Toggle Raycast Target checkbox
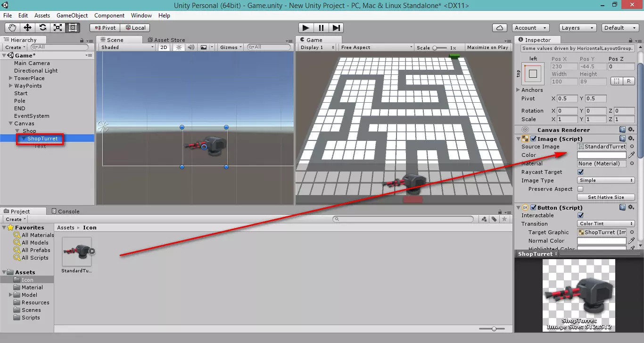 tap(581, 172)
